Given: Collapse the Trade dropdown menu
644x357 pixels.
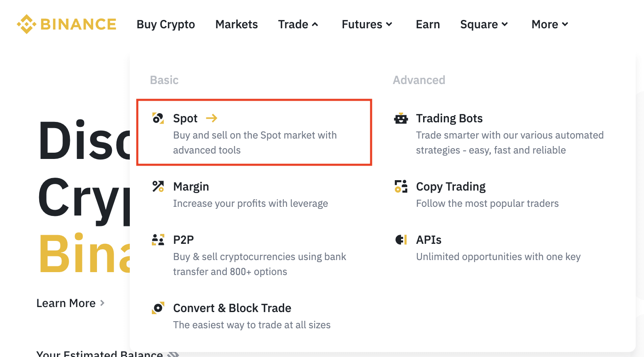Looking at the screenshot, I should pyautogui.click(x=298, y=25).
